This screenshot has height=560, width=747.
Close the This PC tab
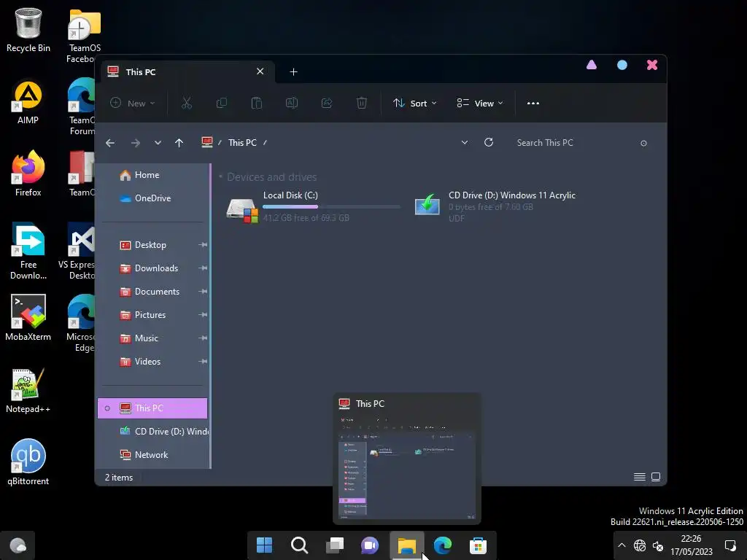point(260,71)
